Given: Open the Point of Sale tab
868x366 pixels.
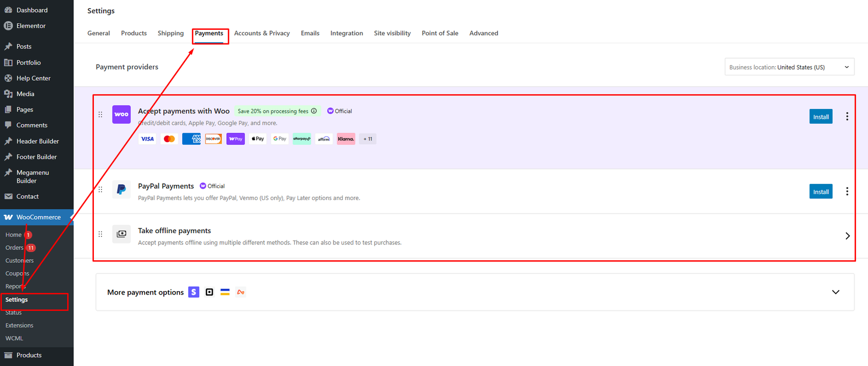Looking at the screenshot, I should pyautogui.click(x=440, y=33).
